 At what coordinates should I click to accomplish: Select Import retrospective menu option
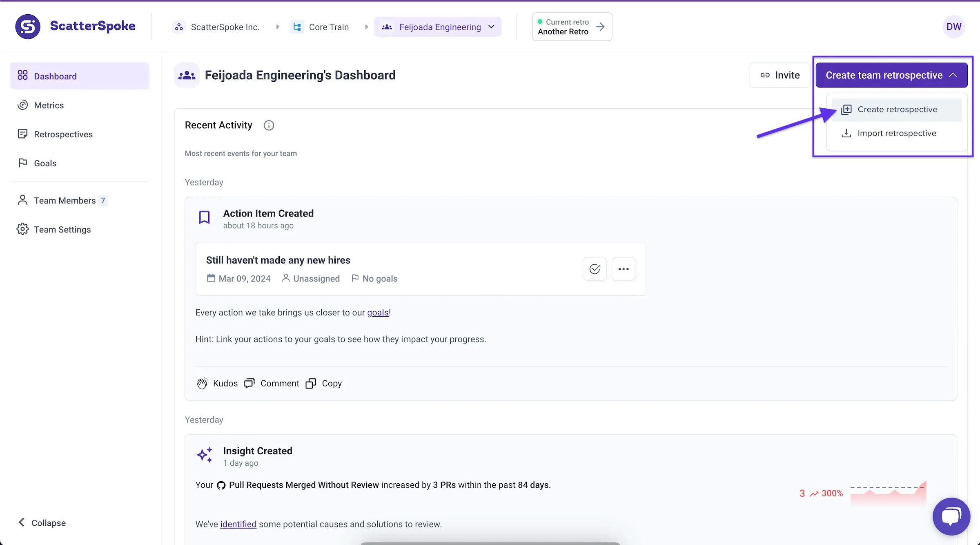point(896,133)
